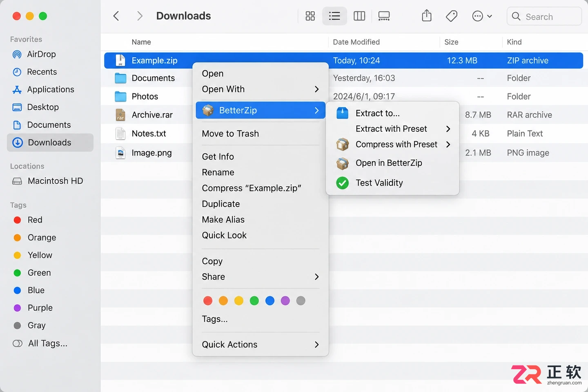Click the Image.png file icon
This screenshot has height=392, width=588.
click(120, 153)
